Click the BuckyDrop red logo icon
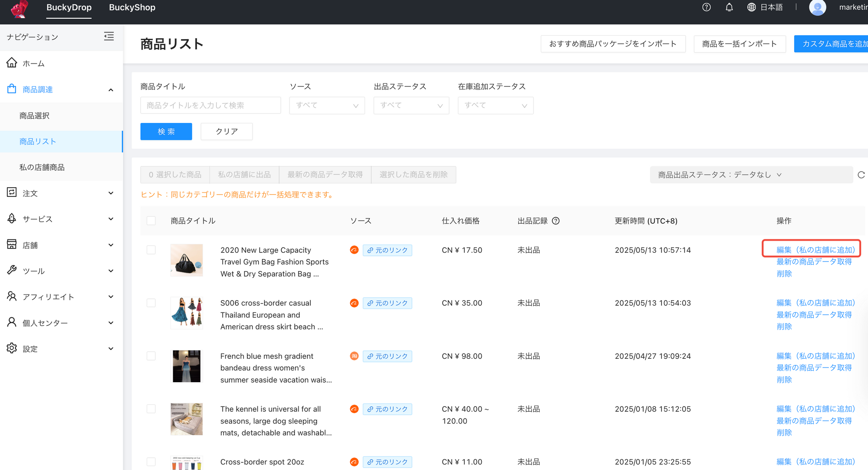The width and height of the screenshot is (868, 470). 20,9
